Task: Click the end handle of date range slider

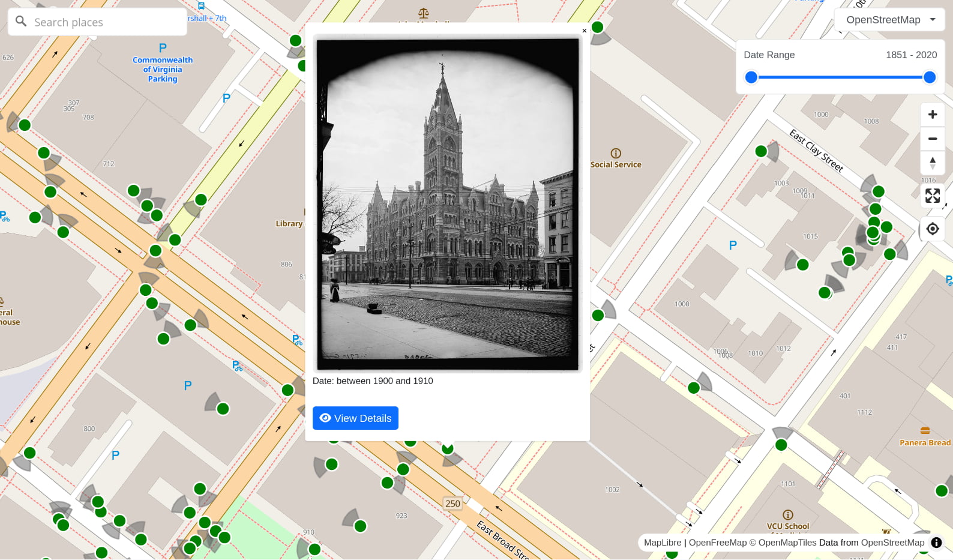Action: click(929, 77)
